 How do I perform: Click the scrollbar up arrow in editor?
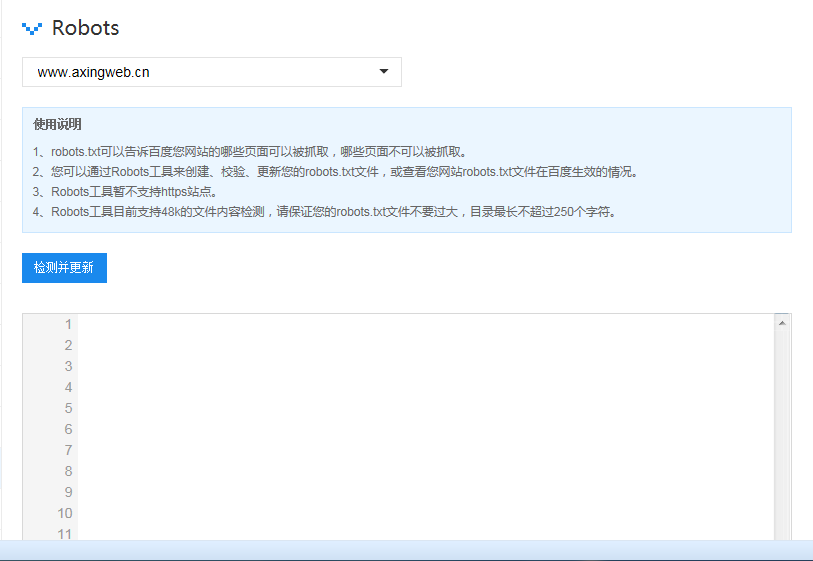[x=782, y=323]
